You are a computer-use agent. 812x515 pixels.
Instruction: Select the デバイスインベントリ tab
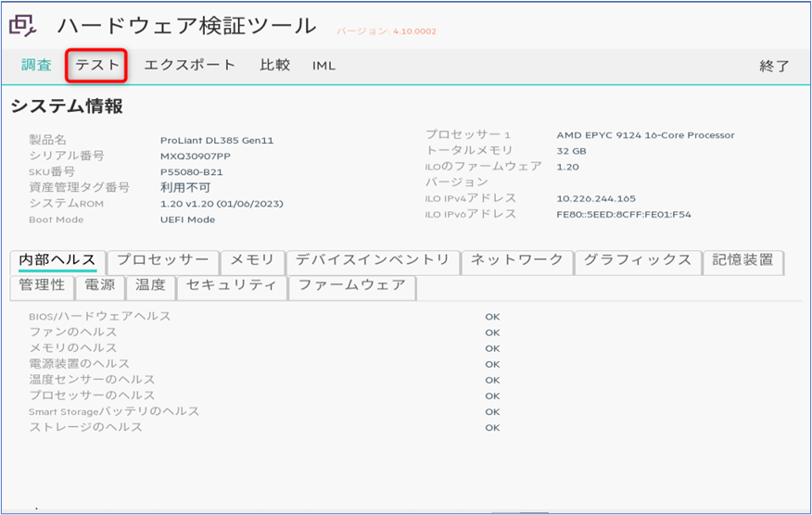(372, 261)
